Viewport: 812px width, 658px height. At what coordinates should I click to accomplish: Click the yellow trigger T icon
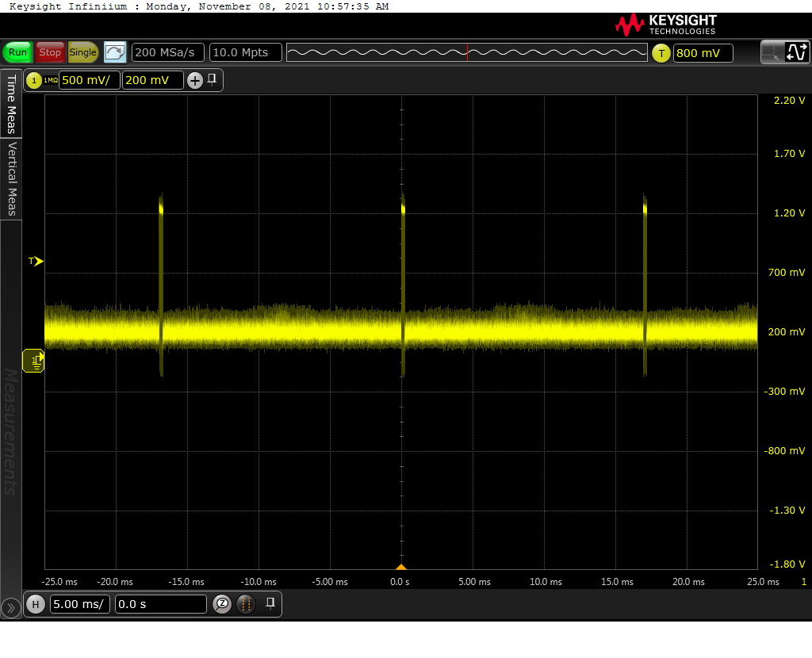click(x=661, y=53)
